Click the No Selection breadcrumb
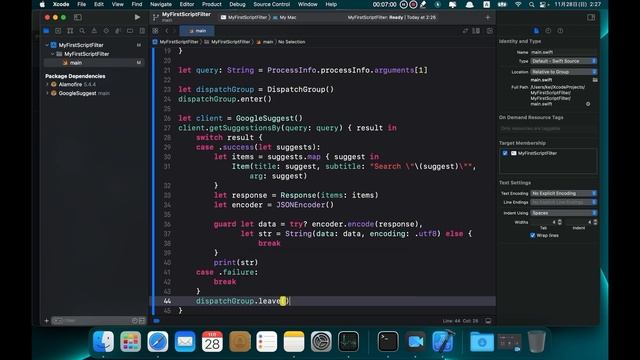 (x=291, y=42)
